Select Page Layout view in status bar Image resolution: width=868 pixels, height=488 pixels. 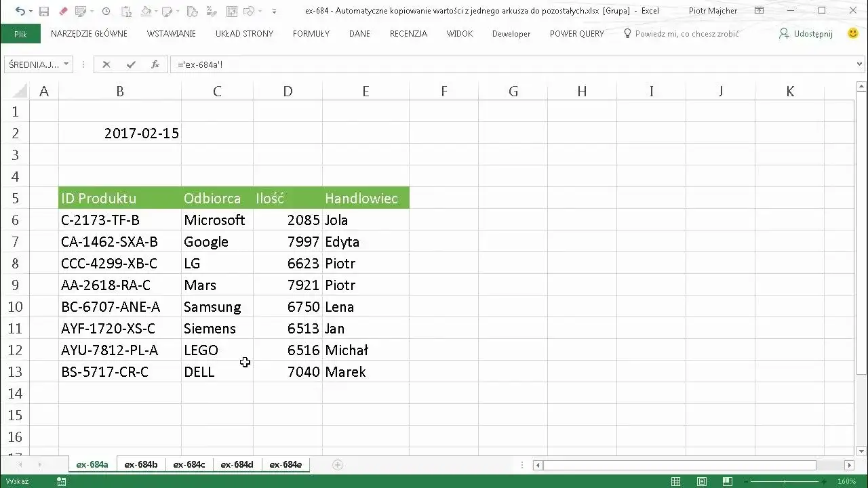click(702, 481)
